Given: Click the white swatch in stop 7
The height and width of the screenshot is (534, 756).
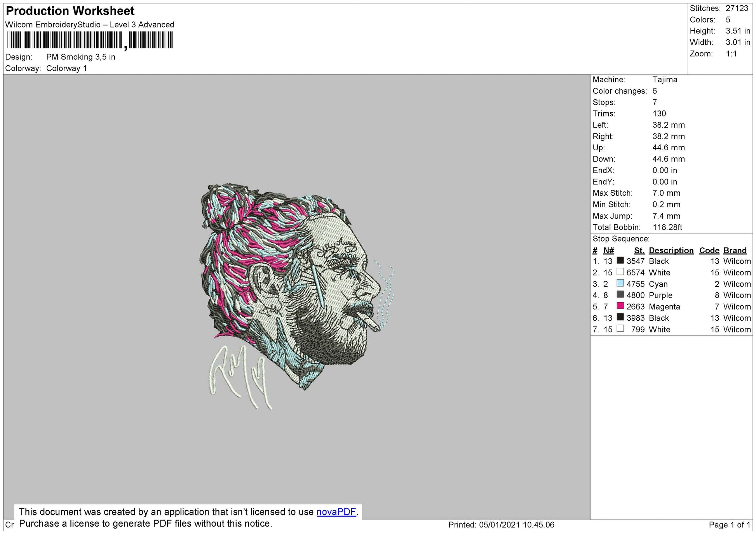Looking at the screenshot, I should (620, 329).
